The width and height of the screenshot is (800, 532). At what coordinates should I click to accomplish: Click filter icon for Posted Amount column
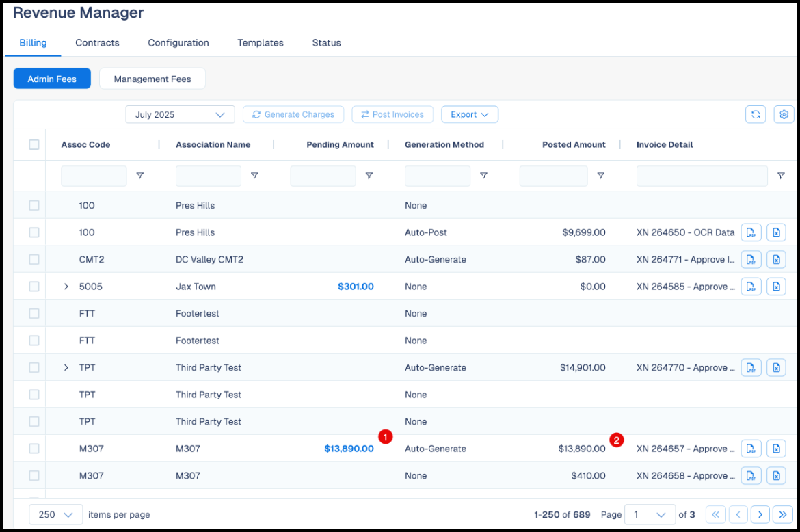[601, 176]
